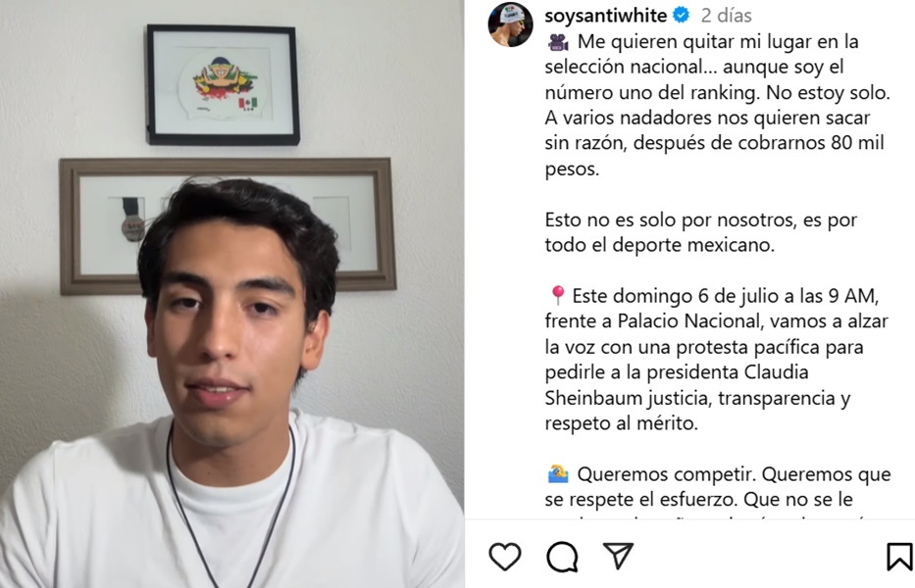Click the swimmer emoji before 'Queremos competir'
The height and width of the screenshot is (588, 915).
(558, 473)
